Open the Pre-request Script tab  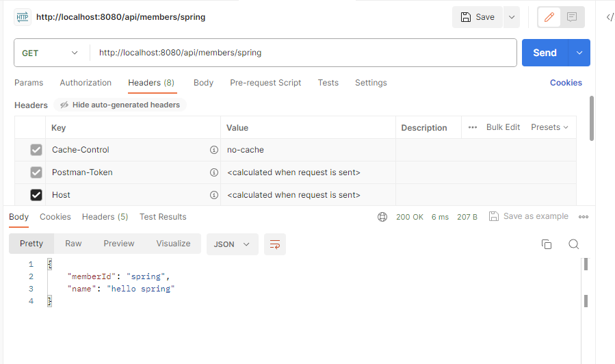[x=265, y=83]
